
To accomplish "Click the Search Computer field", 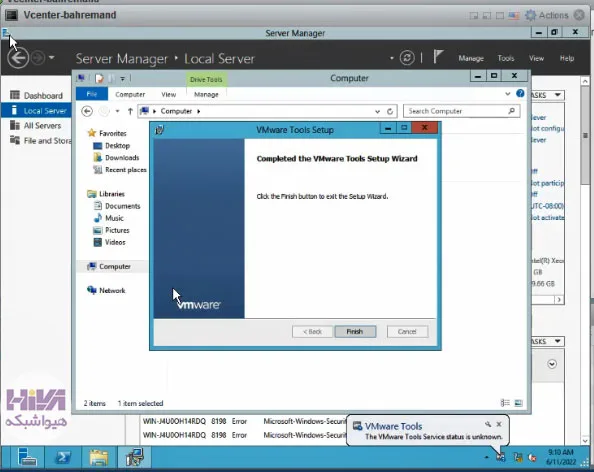I will [x=461, y=111].
